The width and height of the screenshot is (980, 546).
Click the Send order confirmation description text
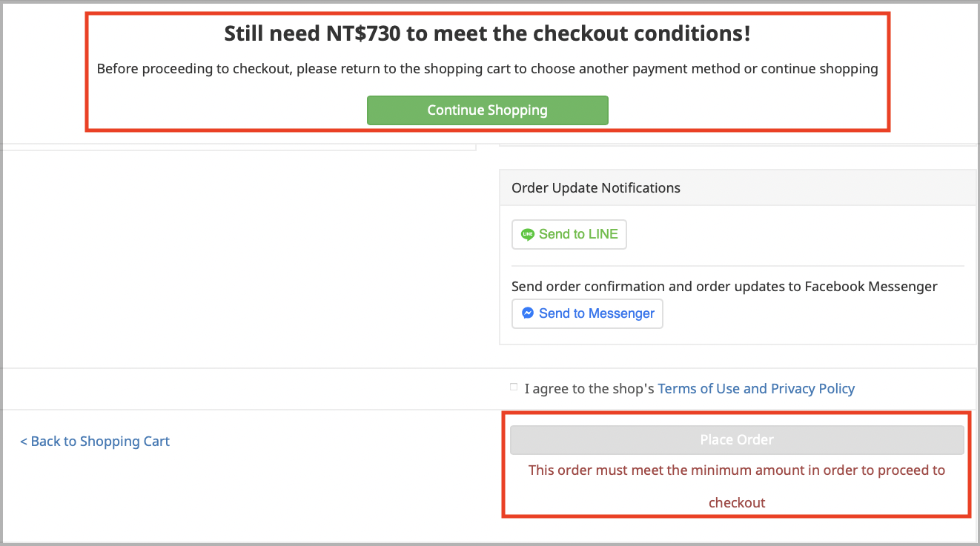tap(724, 286)
